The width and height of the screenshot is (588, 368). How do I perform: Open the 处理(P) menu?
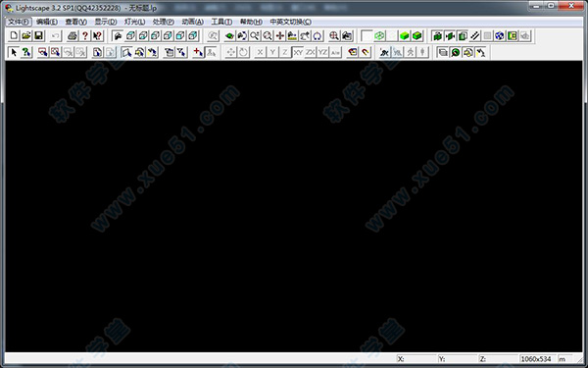click(163, 22)
